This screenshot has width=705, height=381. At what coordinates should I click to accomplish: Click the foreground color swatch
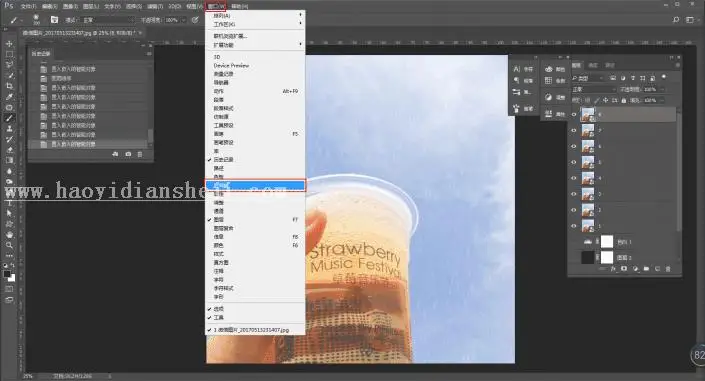[x=7, y=274]
